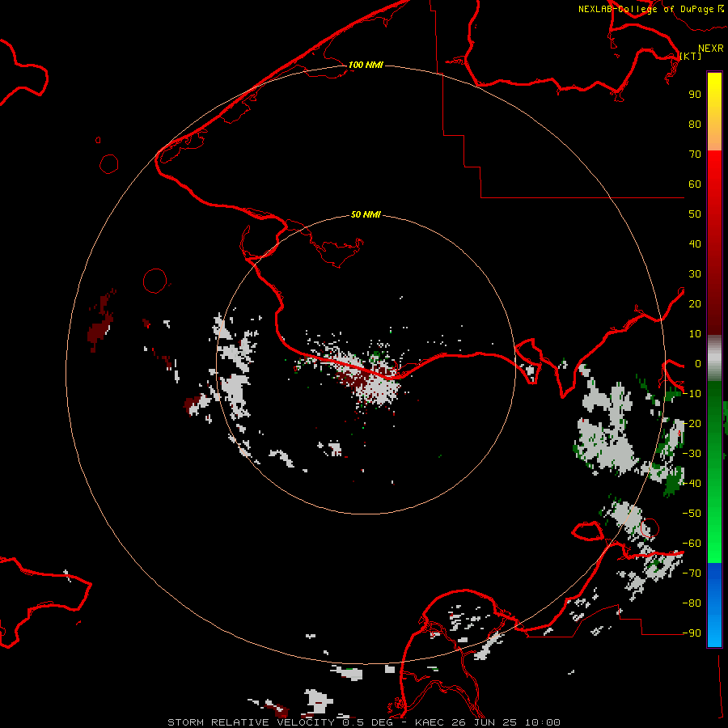Pick the gray zero-velocity band of the color bar
This screenshot has height=728, width=728.
(714, 358)
